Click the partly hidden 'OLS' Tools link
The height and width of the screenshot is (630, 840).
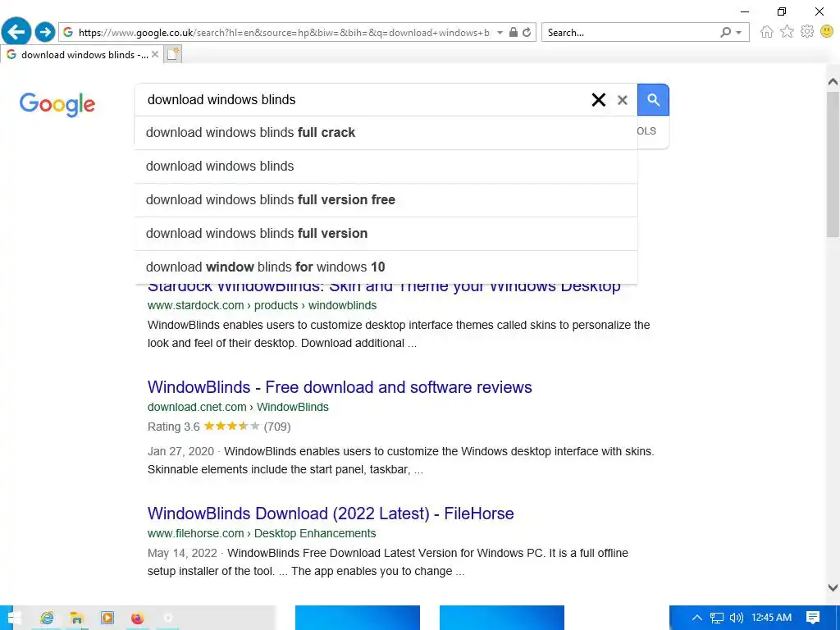tap(647, 131)
